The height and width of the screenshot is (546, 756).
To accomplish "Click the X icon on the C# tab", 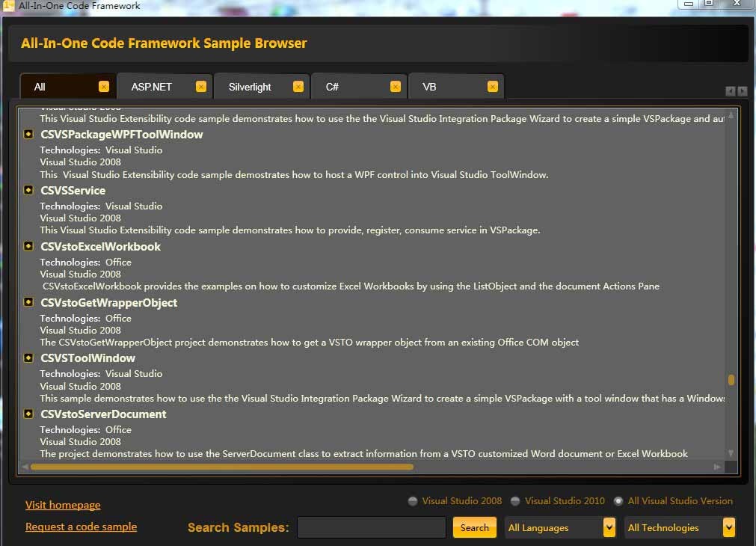I will pyautogui.click(x=395, y=87).
